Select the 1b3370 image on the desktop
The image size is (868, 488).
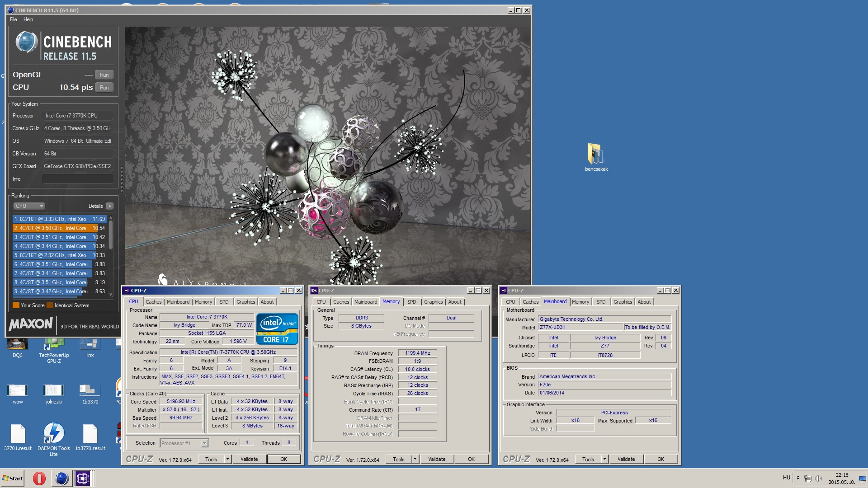[x=90, y=393]
